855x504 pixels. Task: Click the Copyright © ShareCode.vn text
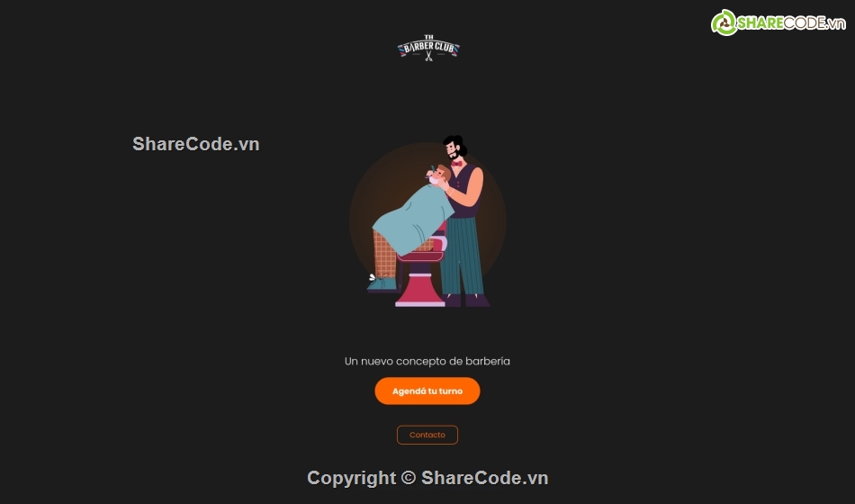tap(427, 478)
